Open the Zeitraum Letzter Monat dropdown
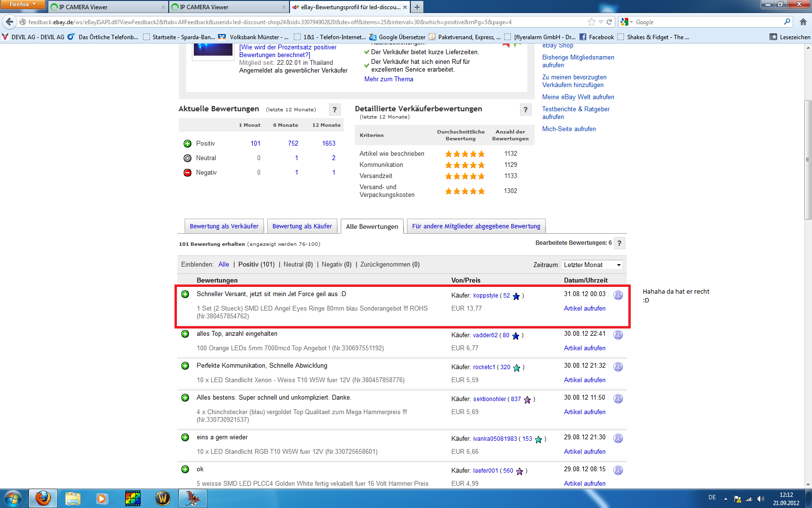 pyautogui.click(x=592, y=265)
